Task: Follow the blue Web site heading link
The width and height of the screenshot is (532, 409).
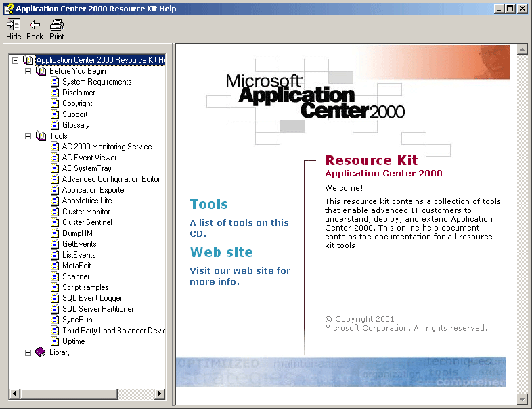Action: (x=221, y=252)
